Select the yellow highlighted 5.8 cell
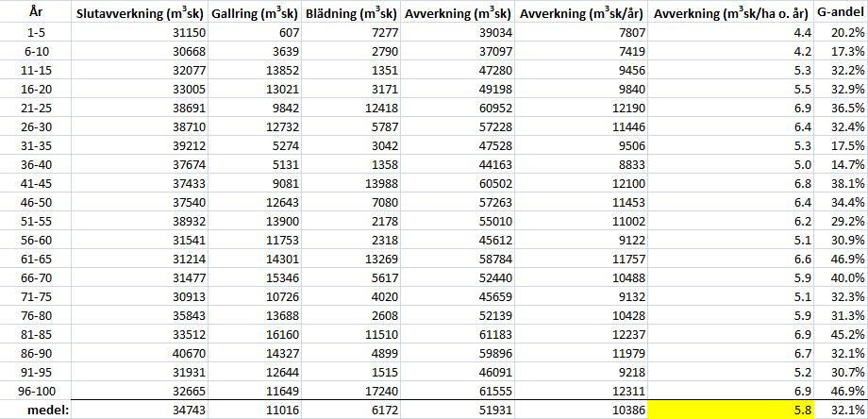 click(x=731, y=410)
